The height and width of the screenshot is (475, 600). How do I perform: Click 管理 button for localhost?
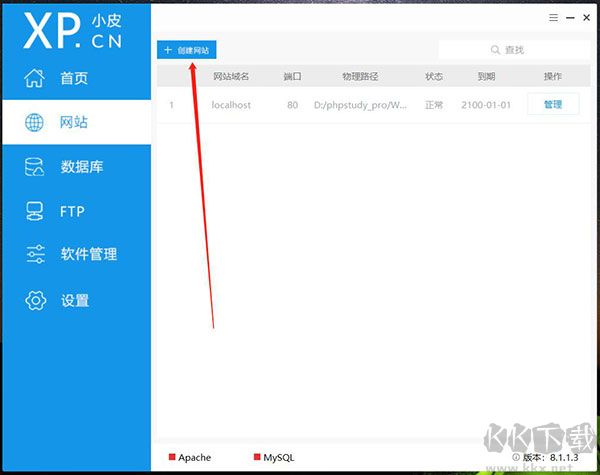pyautogui.click(x=553, y=104)
